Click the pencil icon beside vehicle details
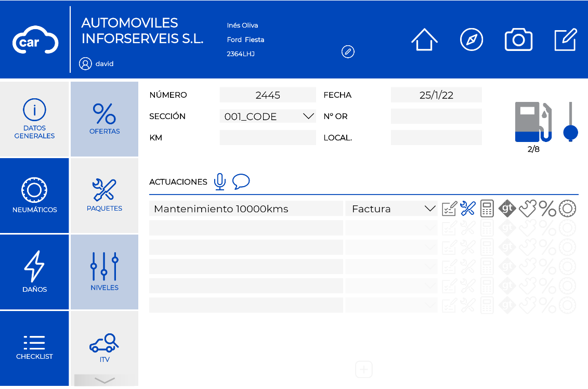588x389 pixels. [x=348, y=52]
